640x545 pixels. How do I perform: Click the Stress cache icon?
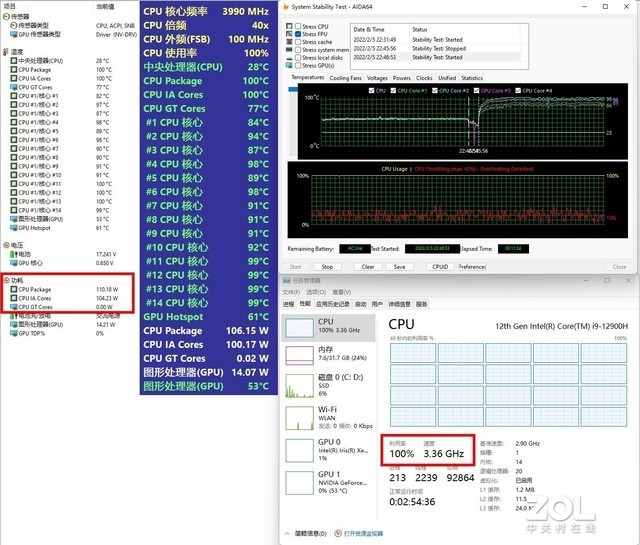289,42
